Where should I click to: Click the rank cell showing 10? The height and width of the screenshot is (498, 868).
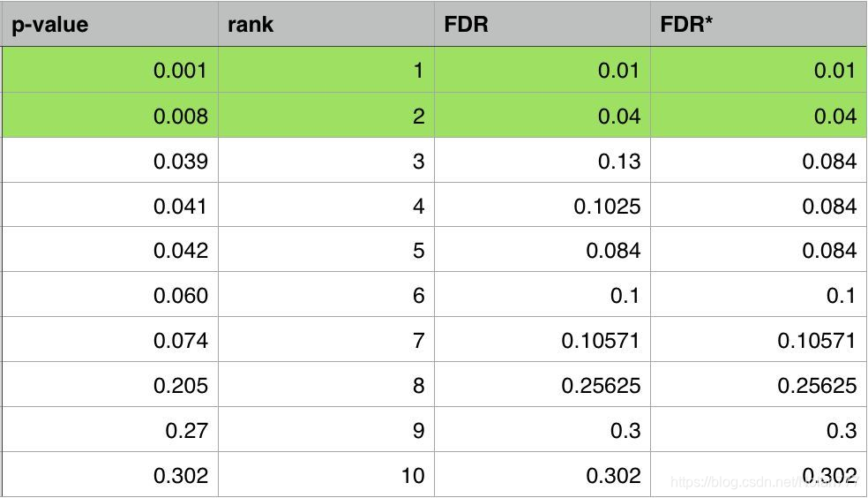(x=326, y=475)
